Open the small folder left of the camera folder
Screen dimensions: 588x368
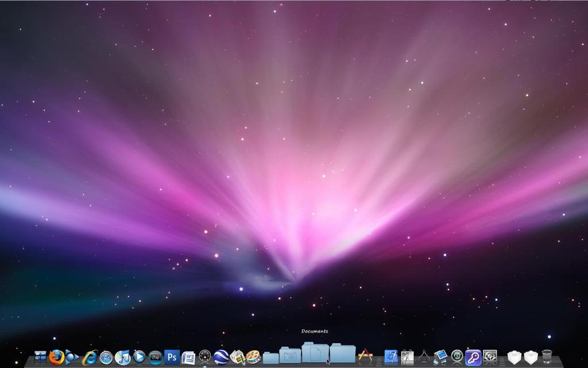click(270, 358)
